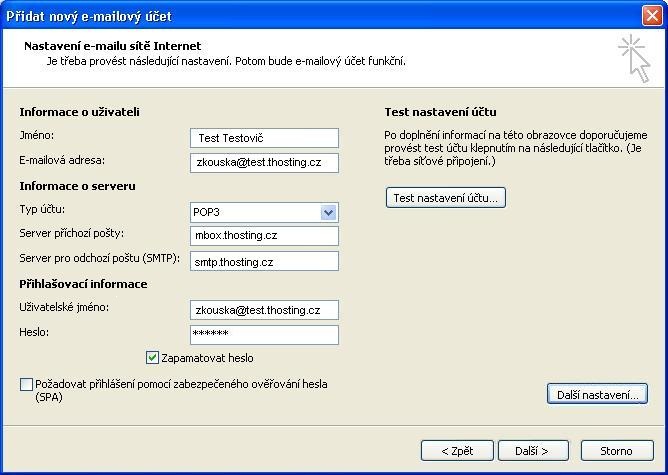The height and width of the screenshot is (475, 668).
Task: Click the Jméno: label text
Action: pyautogui.click(x=37, y=135)
